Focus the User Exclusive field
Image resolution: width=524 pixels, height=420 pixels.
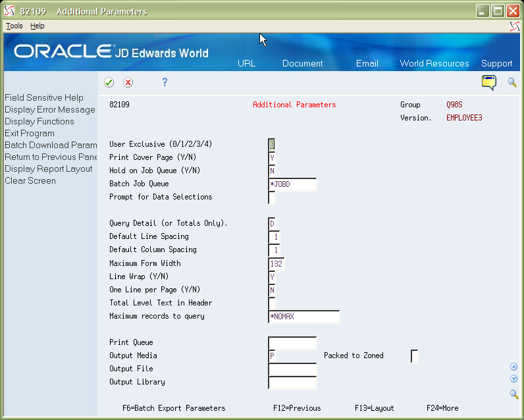272,145
